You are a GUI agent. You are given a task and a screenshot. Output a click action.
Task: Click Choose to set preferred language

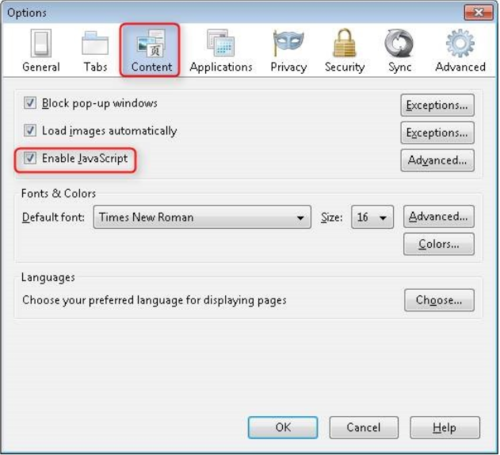439,300
